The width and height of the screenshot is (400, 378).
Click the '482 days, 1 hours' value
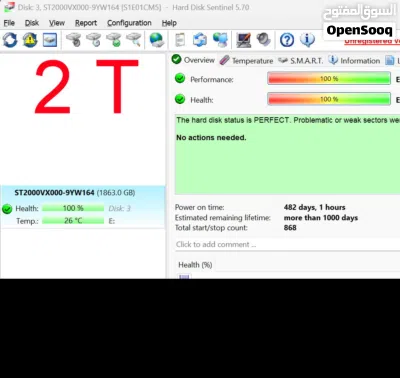315,207
